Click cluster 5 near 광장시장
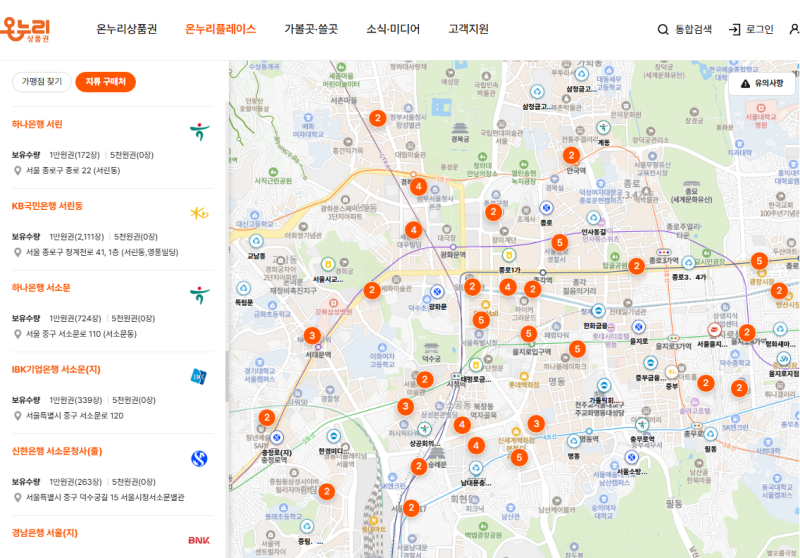Screen dimensions: 800x558 click(x=759, y=261)
